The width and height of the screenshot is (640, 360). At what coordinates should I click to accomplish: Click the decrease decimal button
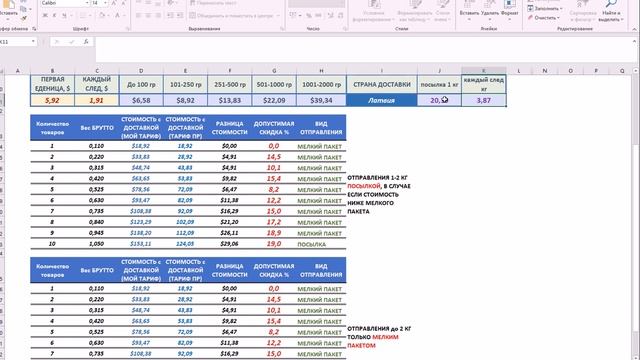click(x=340, y=16)
